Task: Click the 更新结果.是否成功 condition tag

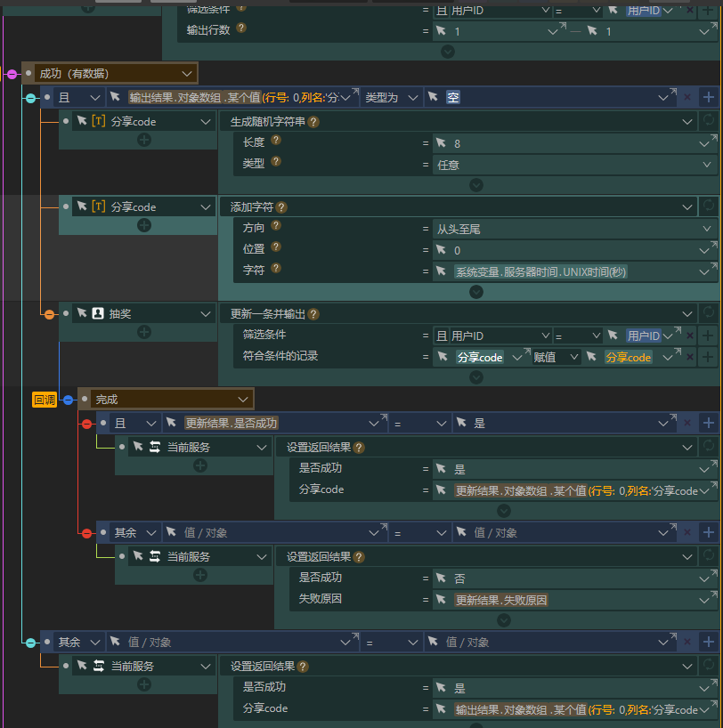Action: point(232,423)
